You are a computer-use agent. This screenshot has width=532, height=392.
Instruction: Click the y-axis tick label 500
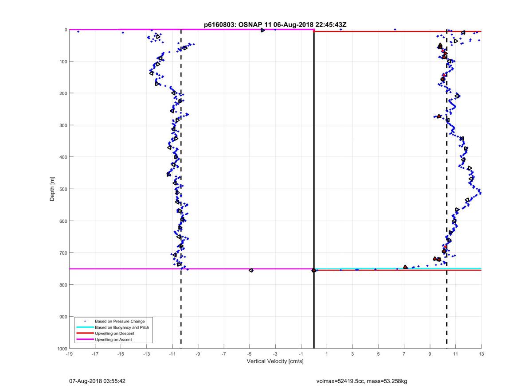point(63,189)
